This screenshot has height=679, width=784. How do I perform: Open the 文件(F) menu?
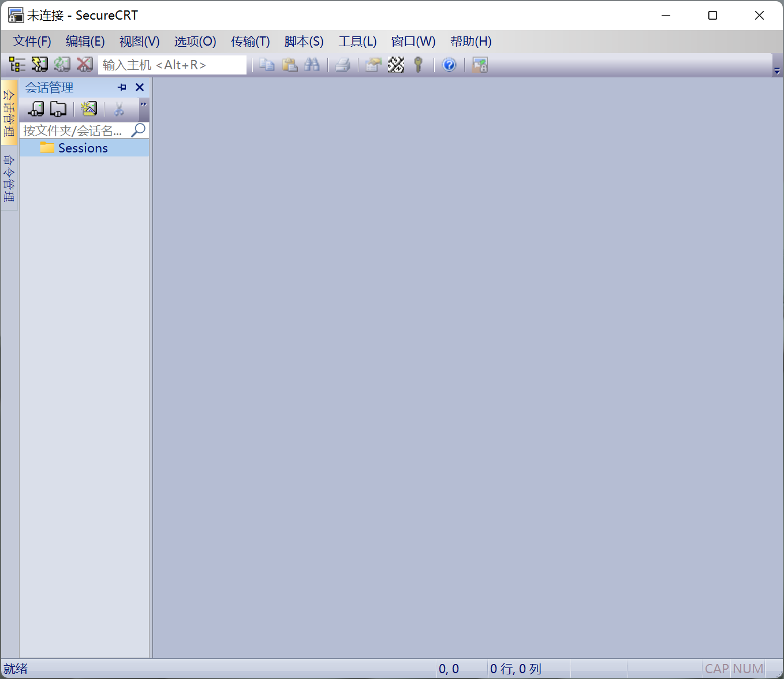point(32,42)
